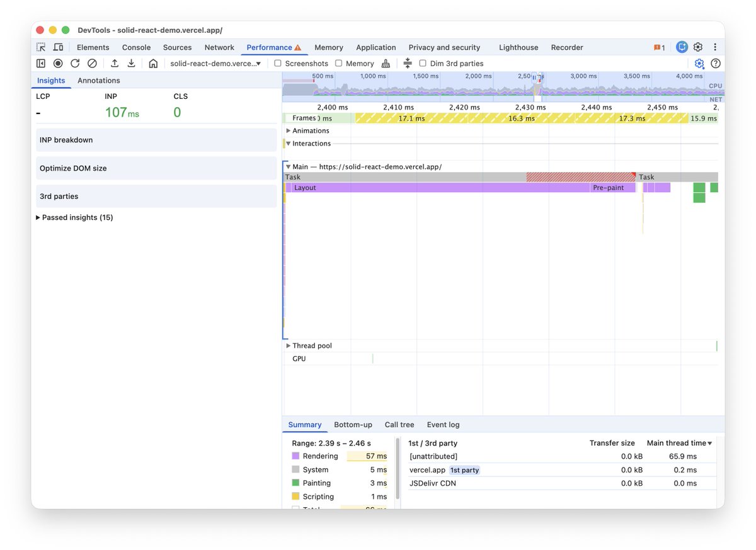Open DevTools settings gear icon

(x=698, y=47)
